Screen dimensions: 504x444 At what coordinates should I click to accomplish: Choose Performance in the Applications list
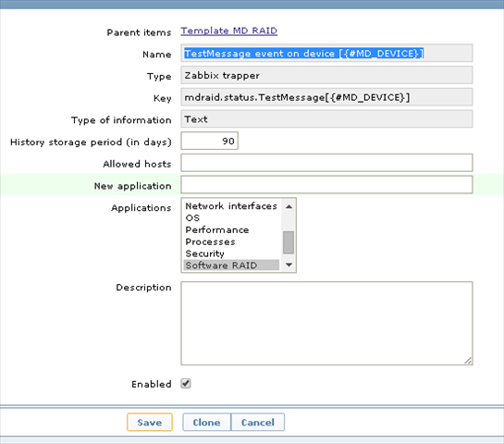tap(231, 229)
